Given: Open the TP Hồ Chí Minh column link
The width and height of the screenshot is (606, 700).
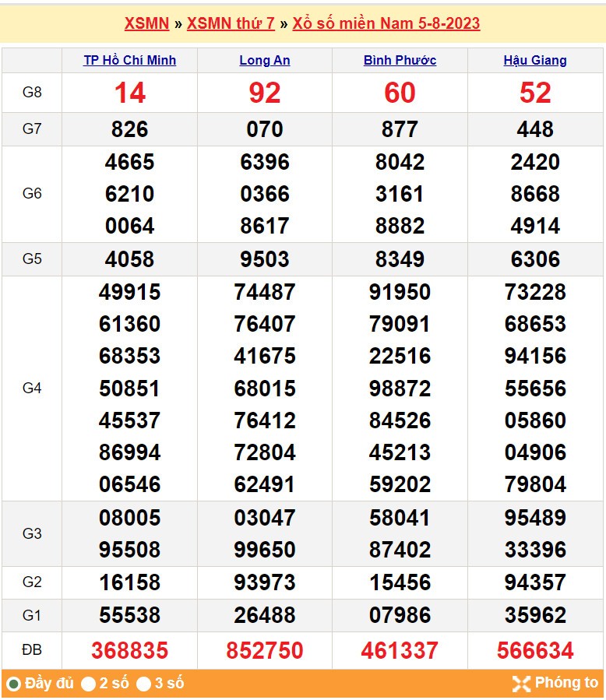Looking at the screenshot, I should 130,60.
